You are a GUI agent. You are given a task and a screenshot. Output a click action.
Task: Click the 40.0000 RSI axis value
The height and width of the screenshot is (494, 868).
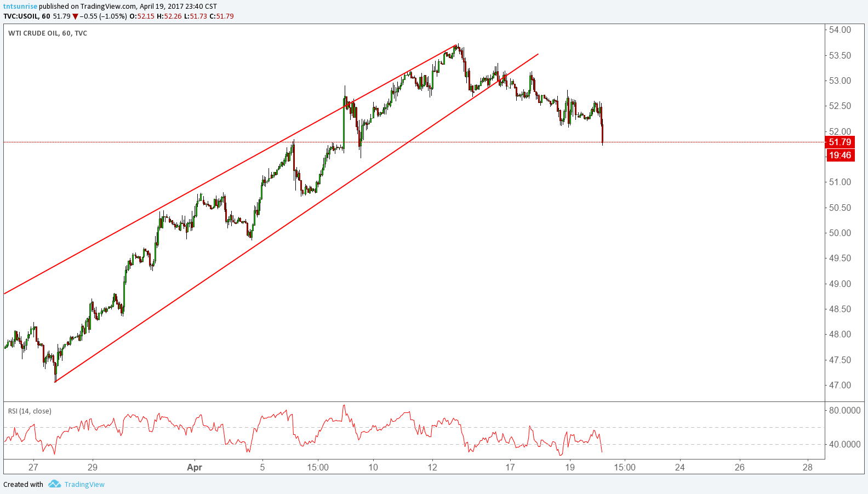pos(844,444)
